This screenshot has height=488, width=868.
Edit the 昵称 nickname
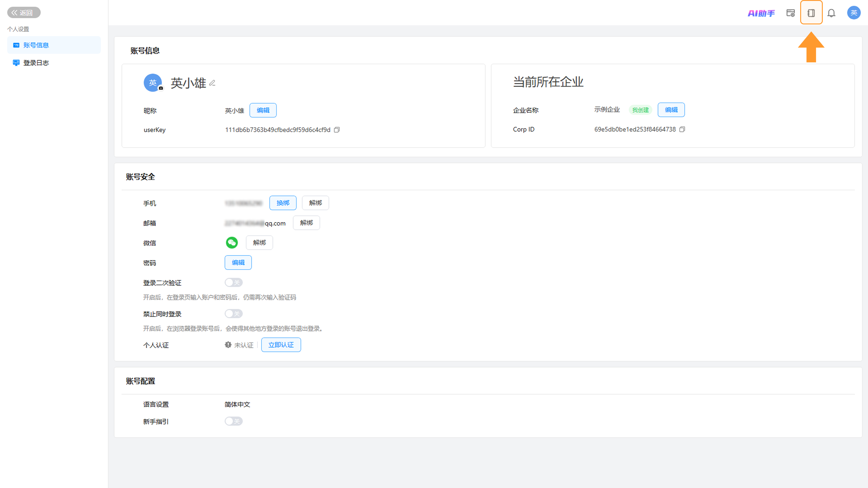[x=263, y=110]
